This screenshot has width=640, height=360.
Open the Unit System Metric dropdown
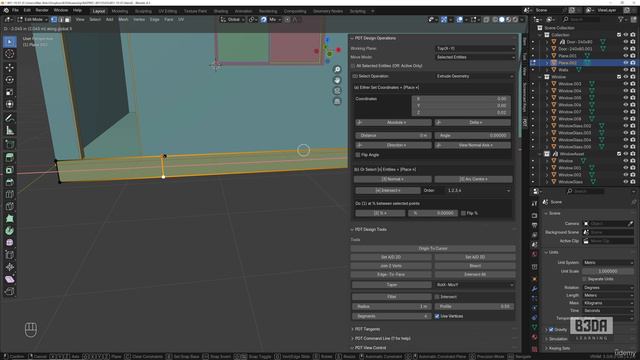(x=607, y=262)
